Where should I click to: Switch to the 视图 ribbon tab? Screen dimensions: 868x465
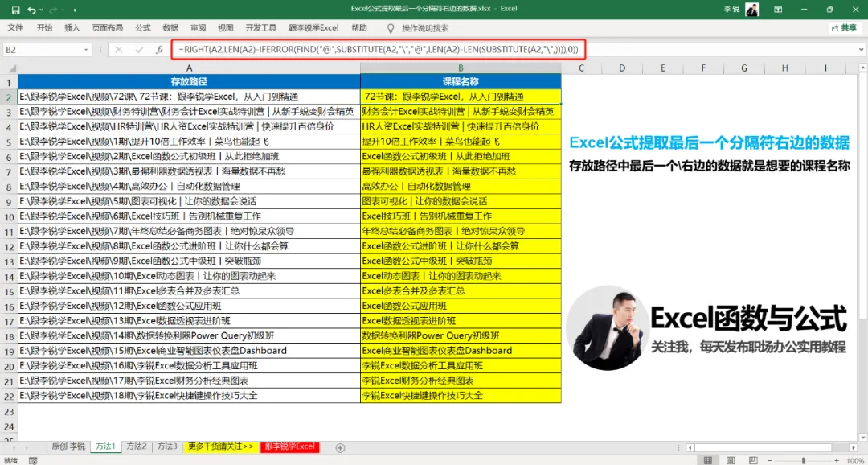click(226, 27)
